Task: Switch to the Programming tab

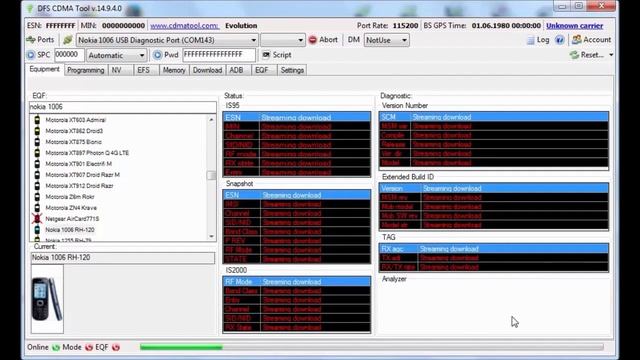Action: coord(86,70)
